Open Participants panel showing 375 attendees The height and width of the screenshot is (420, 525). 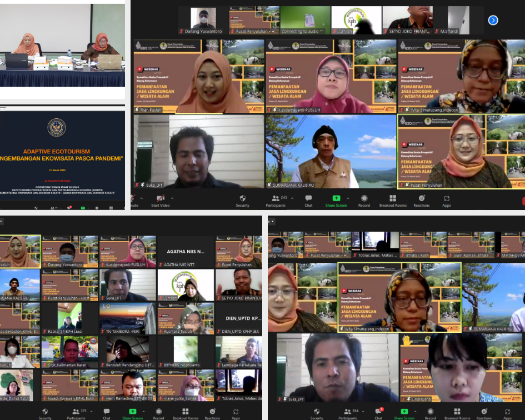[77, 414]
